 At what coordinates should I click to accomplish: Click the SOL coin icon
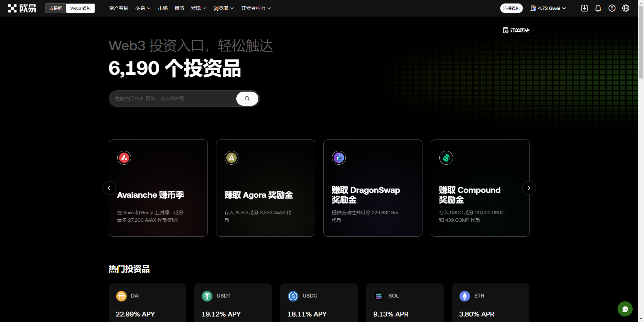click(379, 296)
